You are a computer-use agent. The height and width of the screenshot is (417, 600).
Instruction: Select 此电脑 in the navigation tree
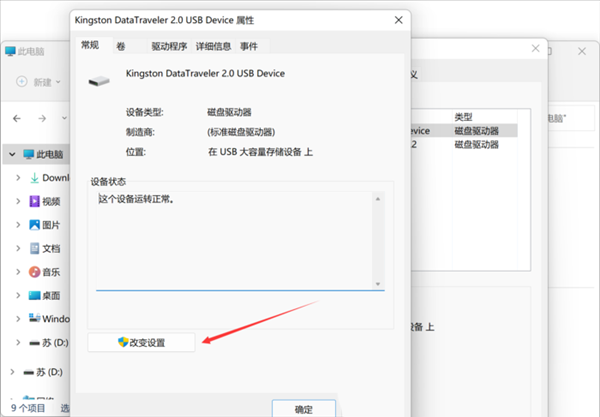[36, 154]
